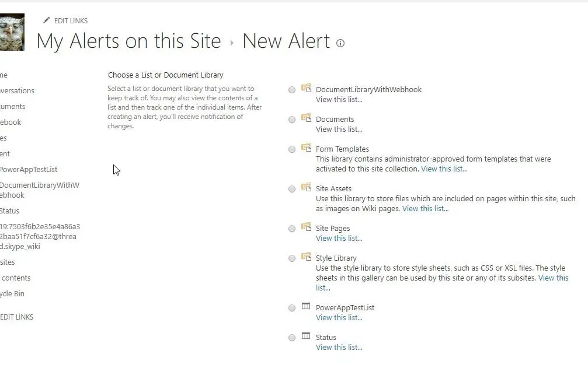Open PowerAppTestList in left navigation

point(28,170)
